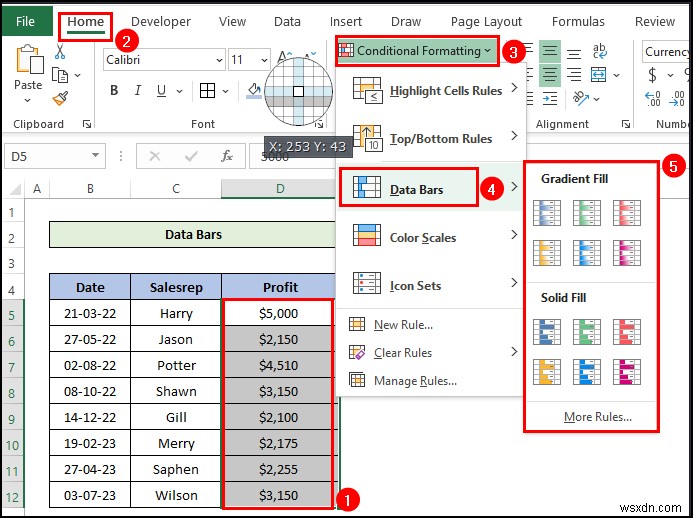Click the Conditional Formatting button
693x518 pixels.
pos(417,51)
